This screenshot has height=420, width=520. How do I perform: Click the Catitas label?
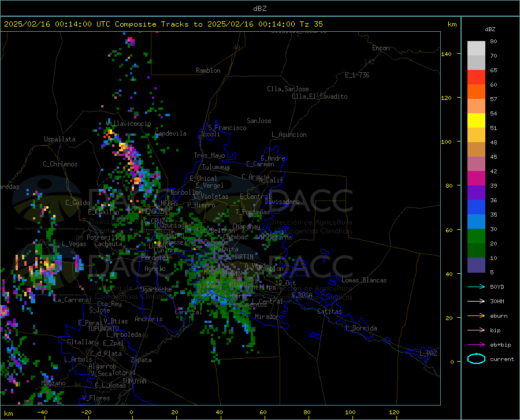pos(330,311)
